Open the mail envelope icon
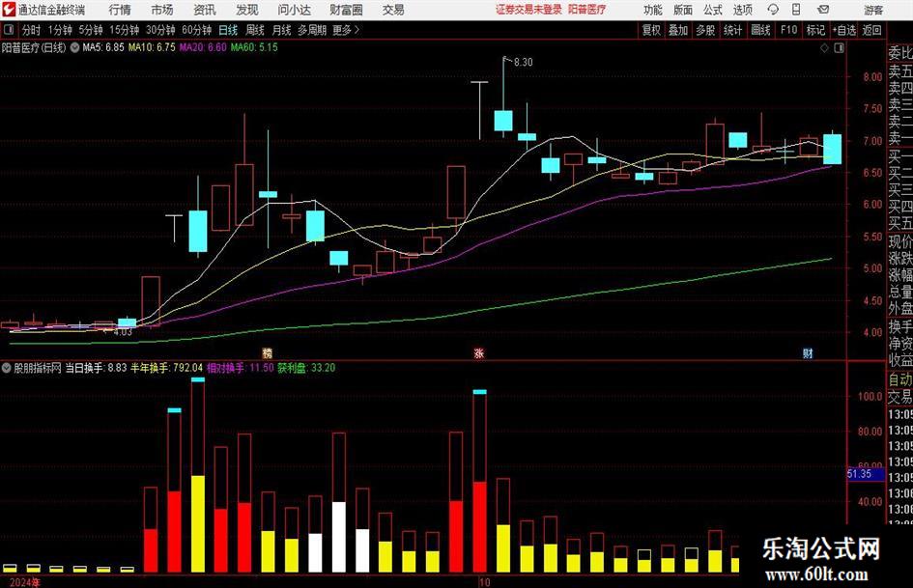The width and height of the screenshot is (913, 588). point(823,10)
